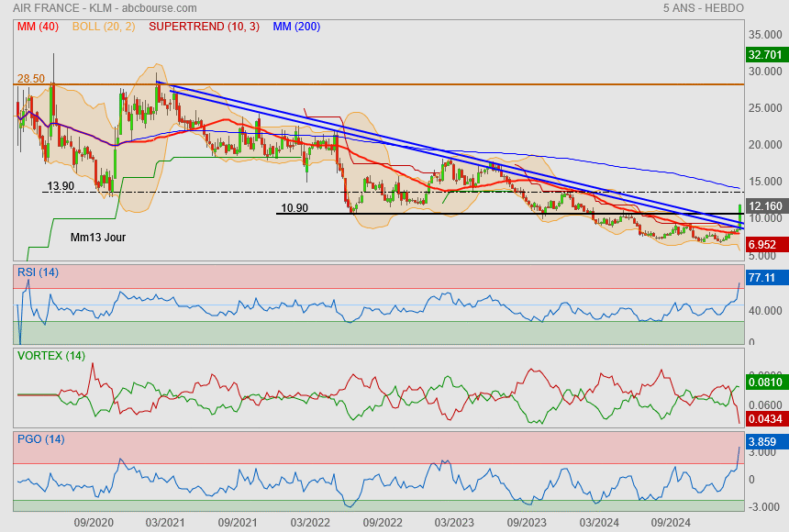Click the 09/2023 date label
This screenshot has height=532, width=789.
click(527, 523)
